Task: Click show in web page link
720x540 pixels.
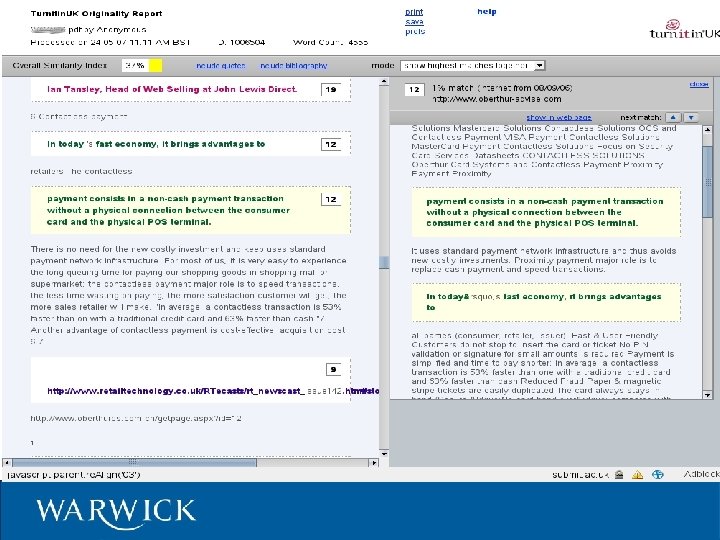Action: coord(559,118)
